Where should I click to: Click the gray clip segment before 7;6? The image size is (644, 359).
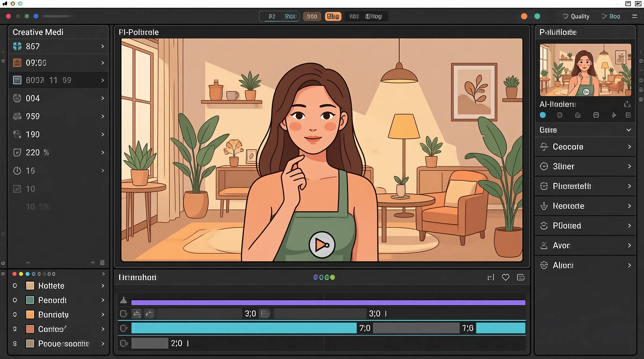[x=416, y=328]
